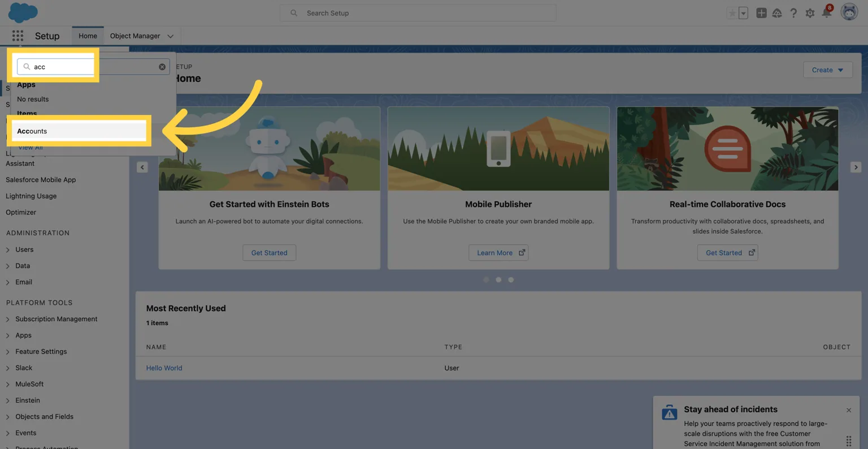Open the Lightning Usage page
The height and width of the screenshot is (449, 868).
31,196
